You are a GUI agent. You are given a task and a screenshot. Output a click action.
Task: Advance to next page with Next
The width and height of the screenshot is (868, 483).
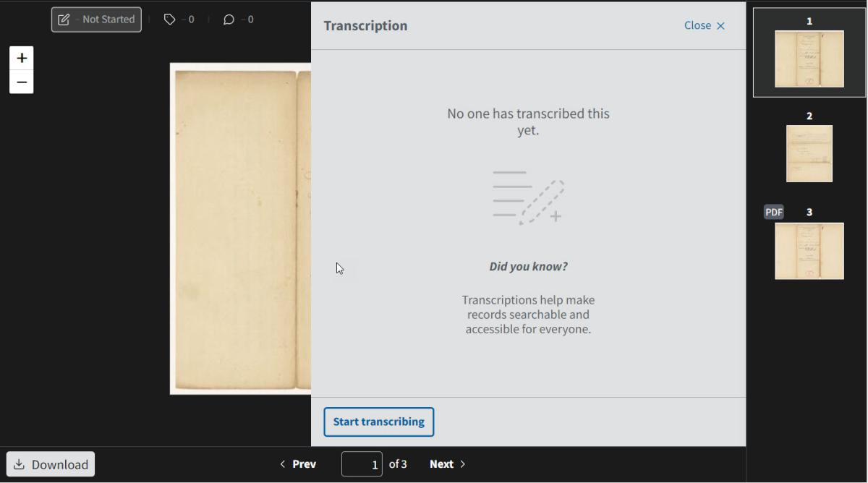pos(448,464)
